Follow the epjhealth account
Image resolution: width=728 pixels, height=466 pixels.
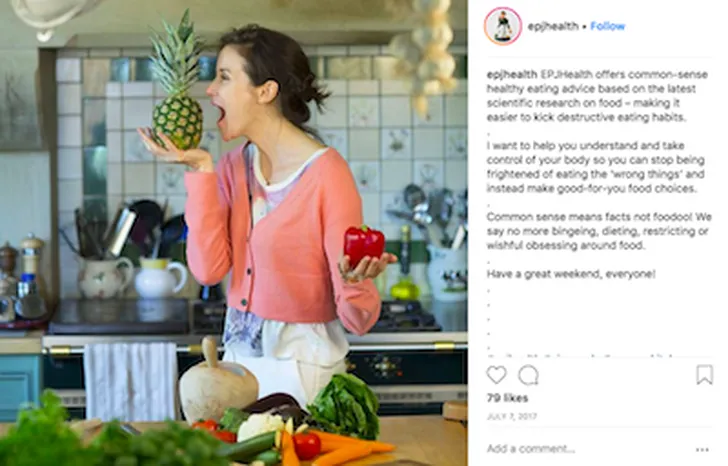point(607,26)
